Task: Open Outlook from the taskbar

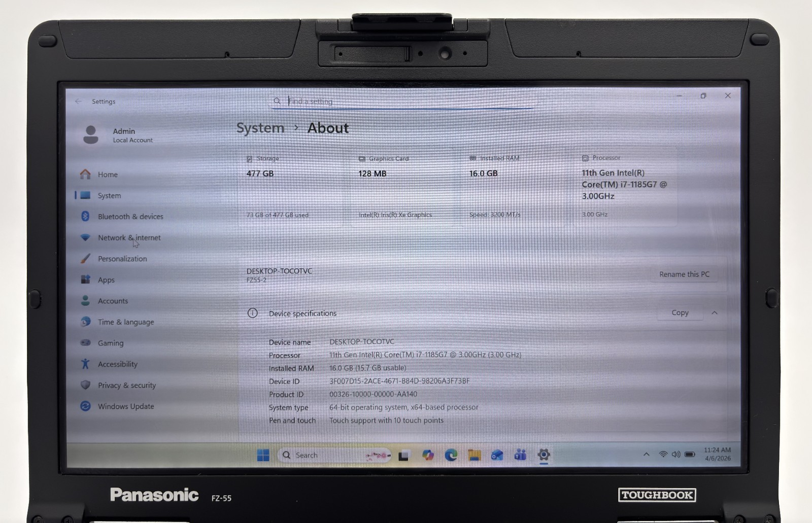Action: coord(497,456)
